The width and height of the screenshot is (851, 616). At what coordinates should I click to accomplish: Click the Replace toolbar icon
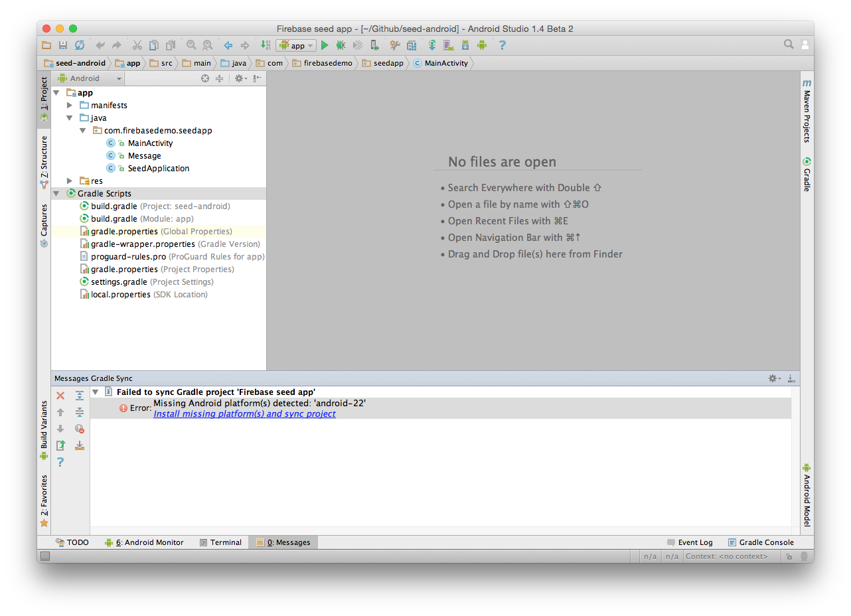[x=208, y=45]
